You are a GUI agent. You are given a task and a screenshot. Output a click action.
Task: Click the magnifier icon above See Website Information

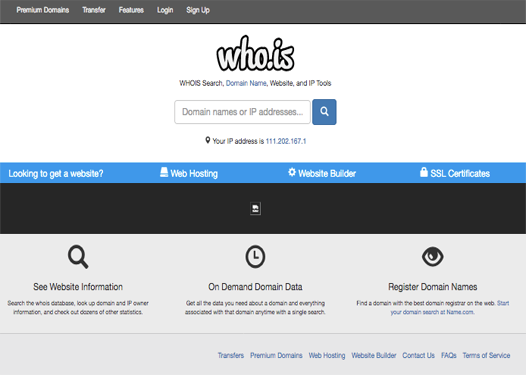pos(78,257)
